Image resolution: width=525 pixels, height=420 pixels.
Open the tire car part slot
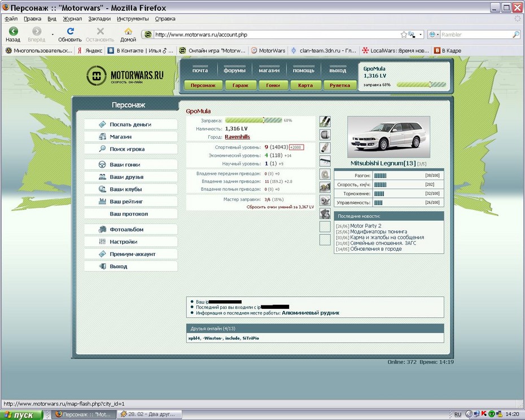(325, 135)
